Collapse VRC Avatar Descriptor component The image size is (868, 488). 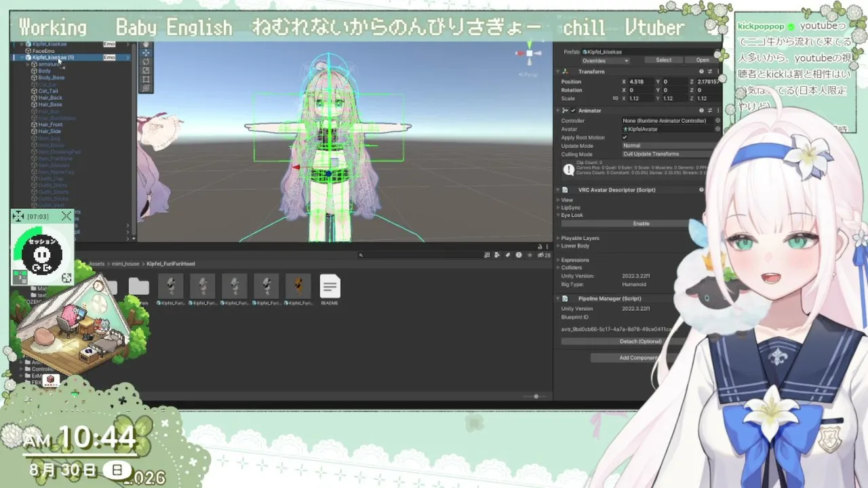coord(557,190)
